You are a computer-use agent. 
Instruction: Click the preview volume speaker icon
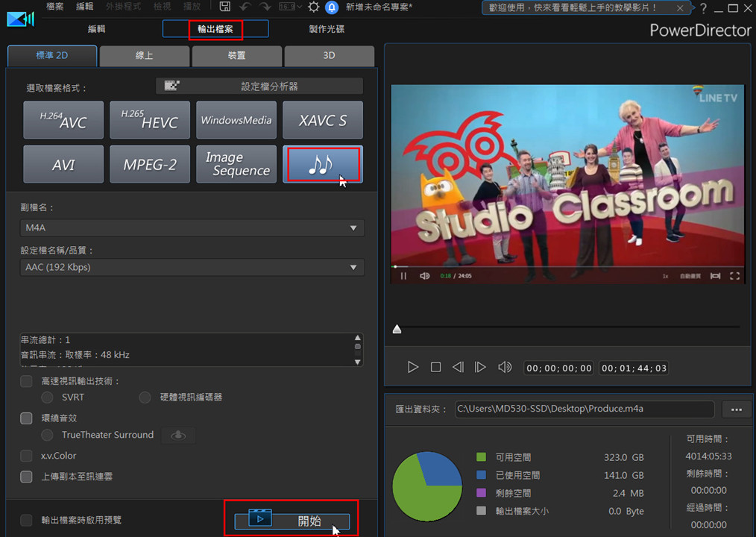pos(505,367)
